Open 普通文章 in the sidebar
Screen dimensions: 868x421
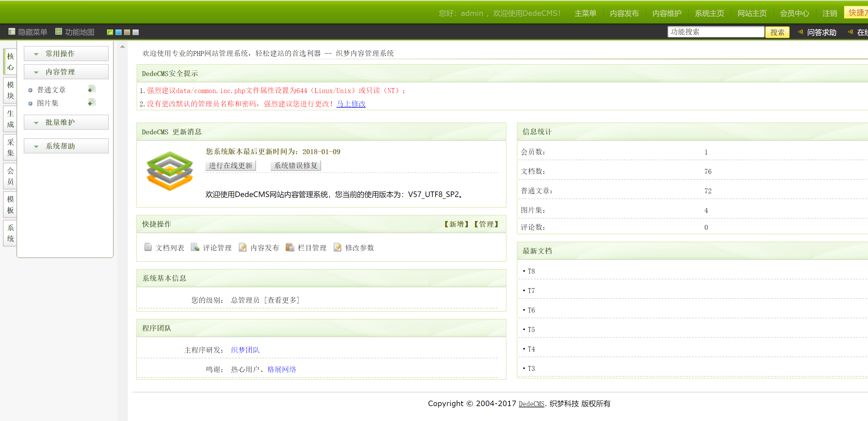pos(51,90)
